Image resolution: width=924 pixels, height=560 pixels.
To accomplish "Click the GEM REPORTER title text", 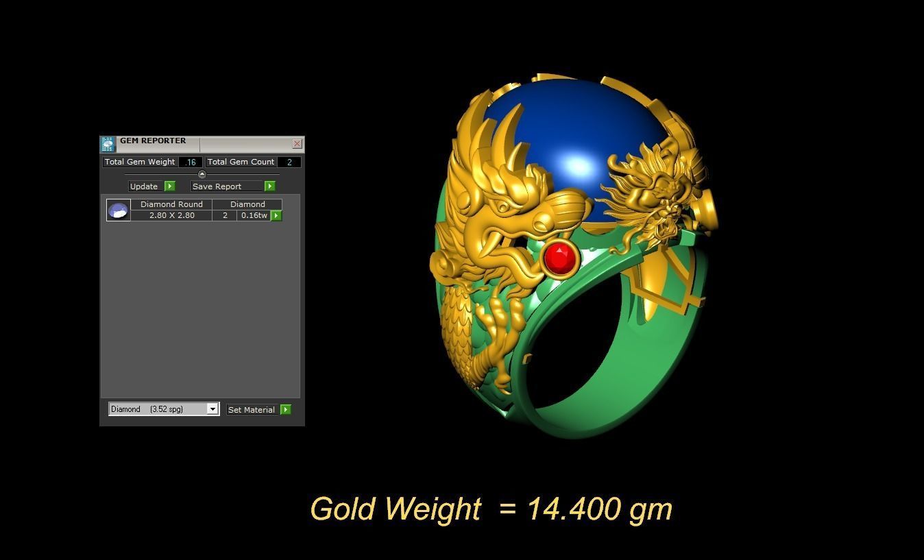I will coord(153,141).
